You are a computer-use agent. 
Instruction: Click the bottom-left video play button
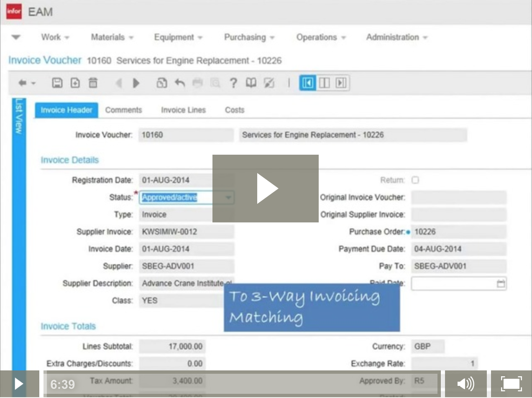19,384
